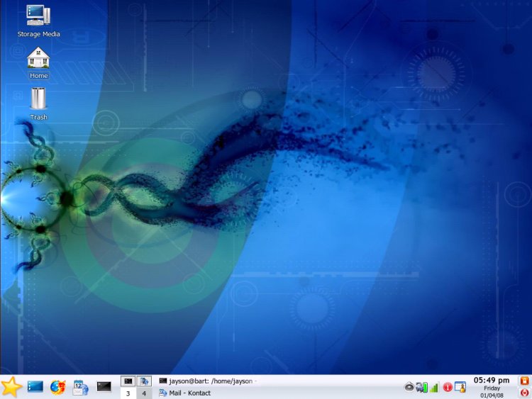This screenshot has height=399, width=532.
Task: Click the red logout power button
Action: pos(524,393)
